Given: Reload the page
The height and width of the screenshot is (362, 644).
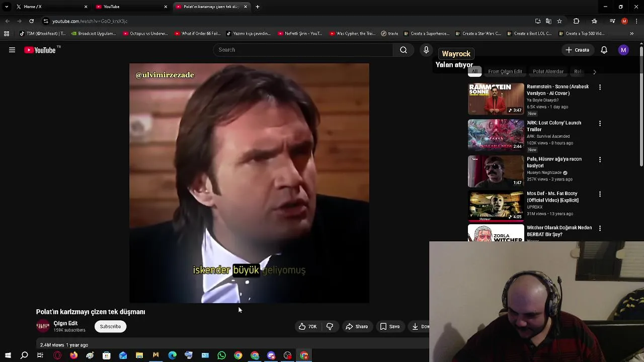Looking at the screenshot, I should [31, 21].
